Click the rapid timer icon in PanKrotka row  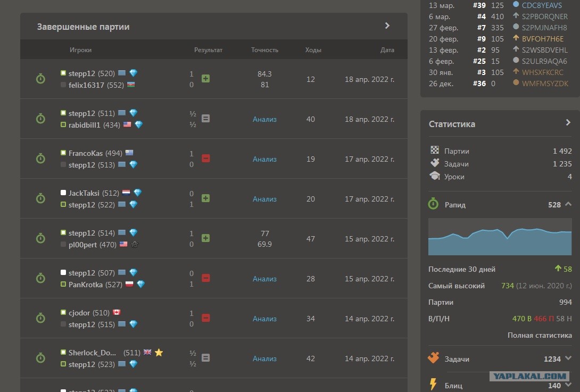click(40, 278)
